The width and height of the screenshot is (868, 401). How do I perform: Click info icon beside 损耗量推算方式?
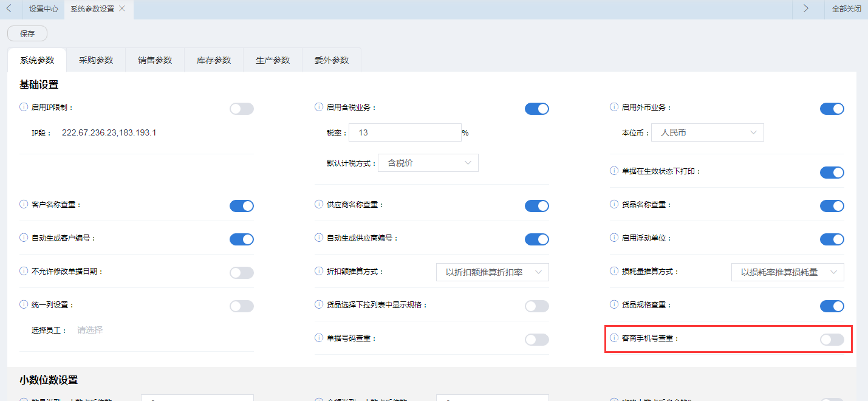[x=614, y=271]
